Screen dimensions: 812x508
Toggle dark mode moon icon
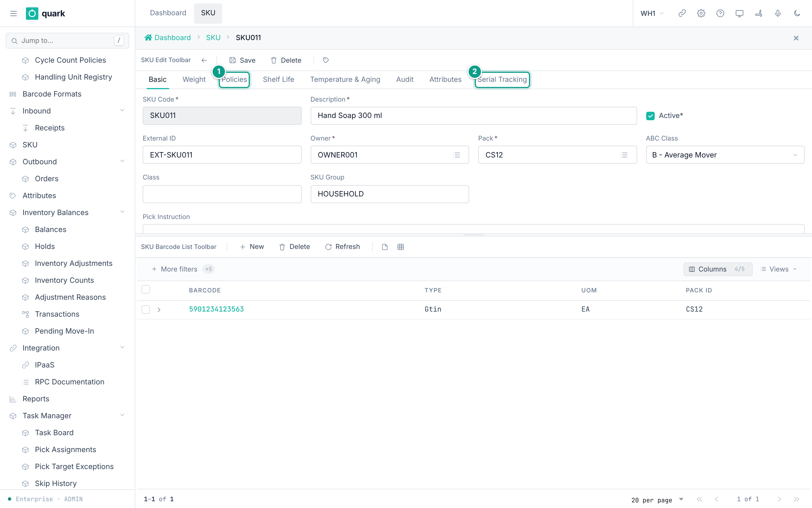[x=797, y=14]
